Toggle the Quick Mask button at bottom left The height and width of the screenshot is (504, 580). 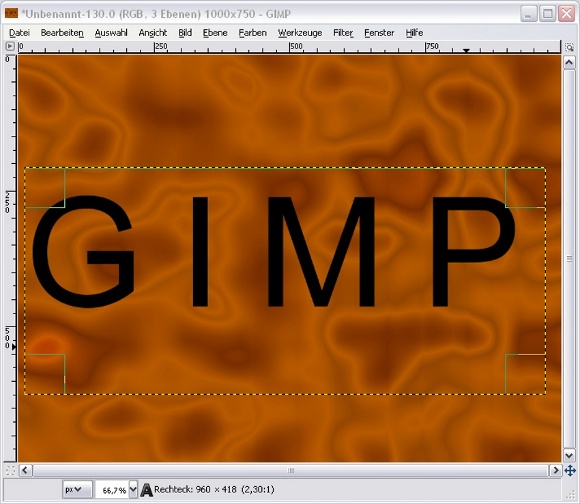tap(10, 471)
